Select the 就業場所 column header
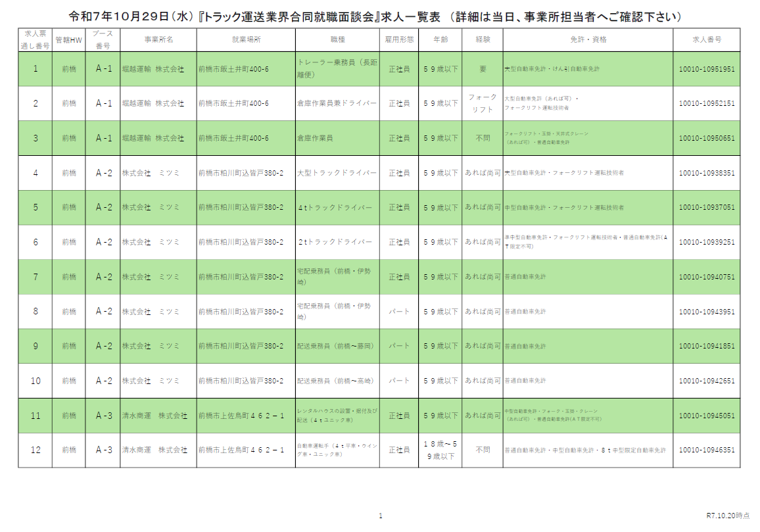Image resolution: width=760 pixels, height=532 pixels. (246, 39)
